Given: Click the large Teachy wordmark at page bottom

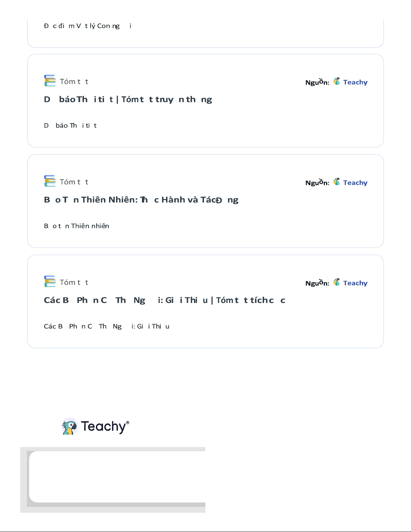Looking at the screenshot, I should click(105, 427).
